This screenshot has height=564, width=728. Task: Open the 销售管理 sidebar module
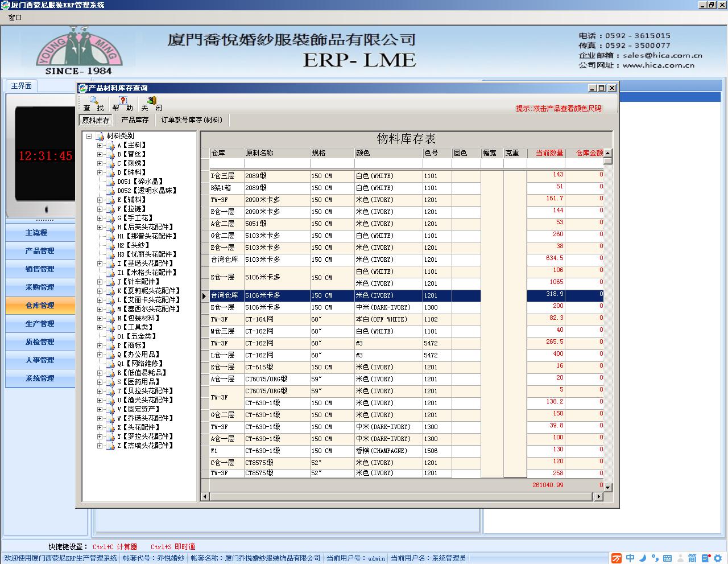(40, 269)
